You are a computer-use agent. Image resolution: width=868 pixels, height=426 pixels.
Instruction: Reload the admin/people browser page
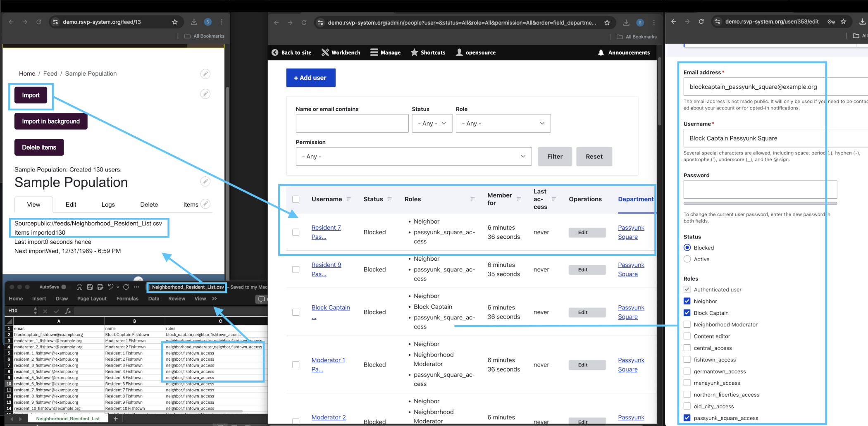click(304, 23)
